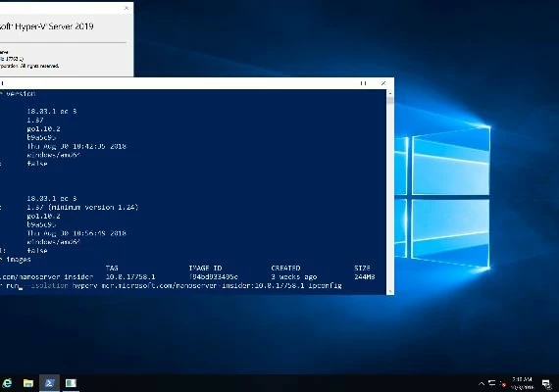Click the muted volume tray icon
This screenshot has width=559, height=392.
pyautogui.click(x=503, y=384)
